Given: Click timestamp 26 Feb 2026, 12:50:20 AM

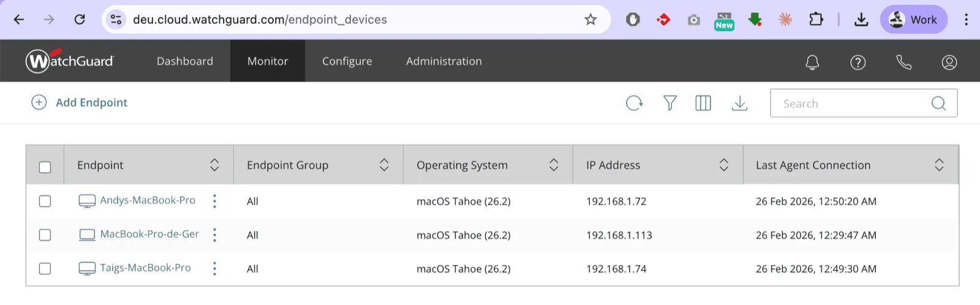Looking at the screenshot, I should click(x=816, y=201).
